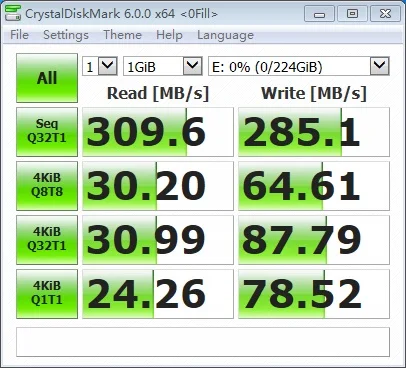Open the Language menu

pos(225,35)
